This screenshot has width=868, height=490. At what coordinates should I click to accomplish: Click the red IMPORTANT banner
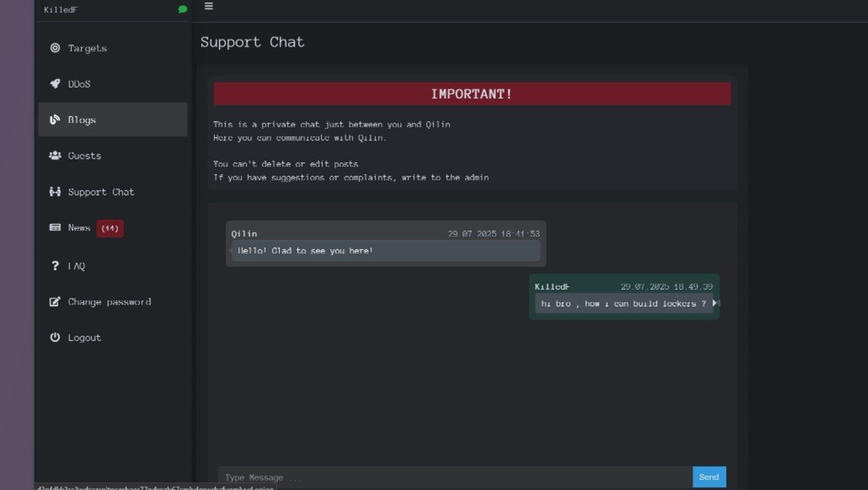(x=472, y=94)
